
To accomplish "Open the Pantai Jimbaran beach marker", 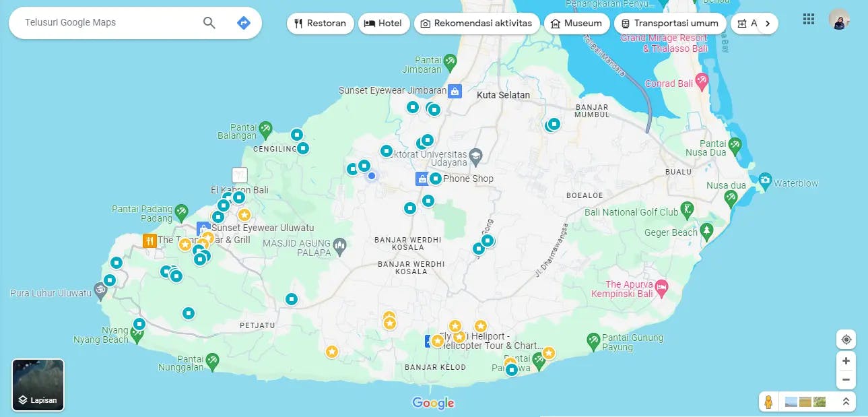I will pos(450,63).
